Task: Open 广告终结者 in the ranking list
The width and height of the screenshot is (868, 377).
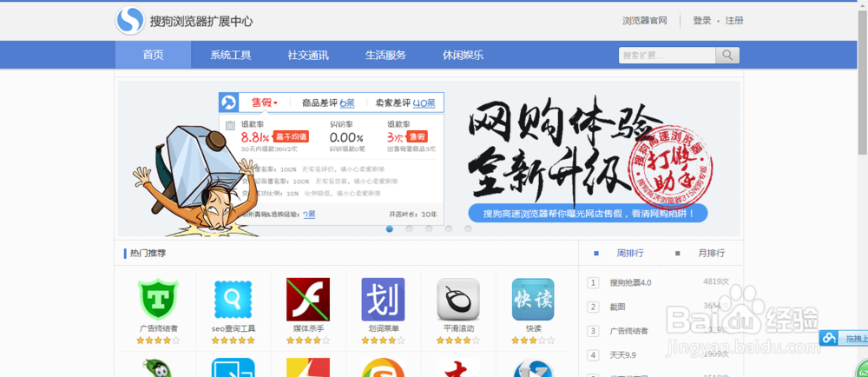Action: (x=628, y=331)
